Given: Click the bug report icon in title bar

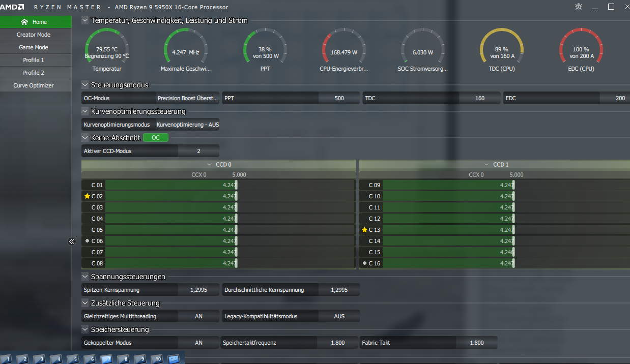Looking at the screenshot, I should coord(579,7).
